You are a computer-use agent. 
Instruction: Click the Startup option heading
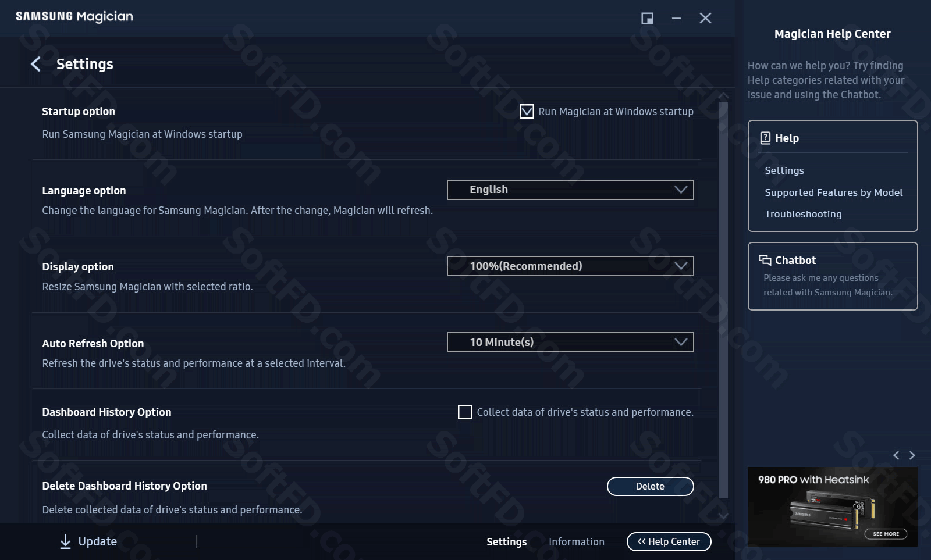pos(79,112)
